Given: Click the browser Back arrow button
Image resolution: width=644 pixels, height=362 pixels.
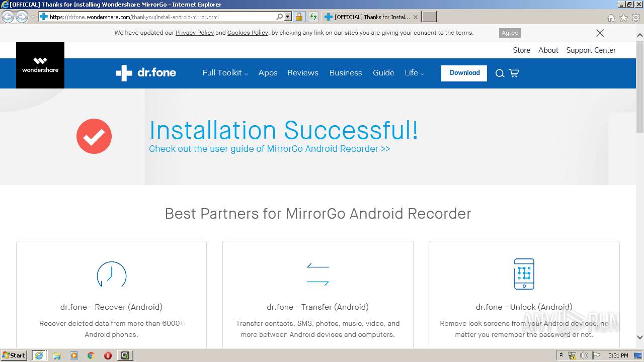Looking at the screenshot, I should click(8, 17).
